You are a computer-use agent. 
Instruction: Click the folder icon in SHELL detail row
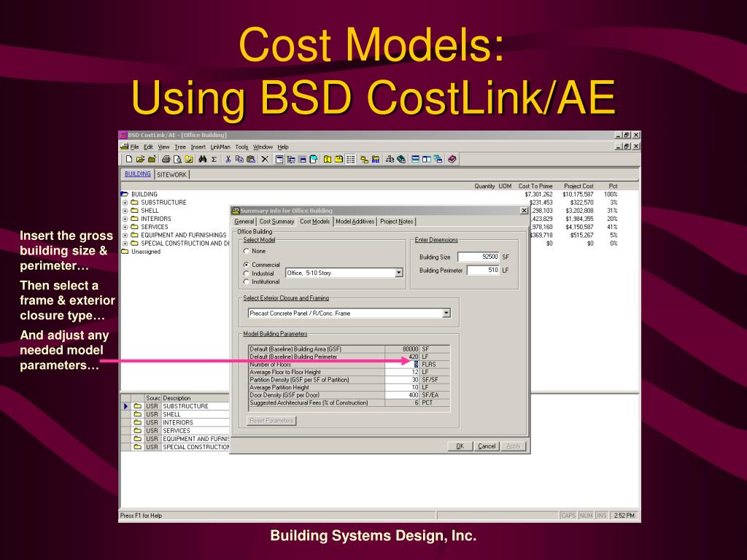[x=138, y=414]
